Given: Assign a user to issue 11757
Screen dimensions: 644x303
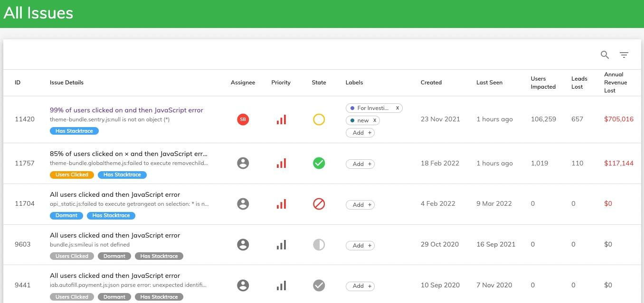Looking at the screenshot, I should [x=243, y=163].
